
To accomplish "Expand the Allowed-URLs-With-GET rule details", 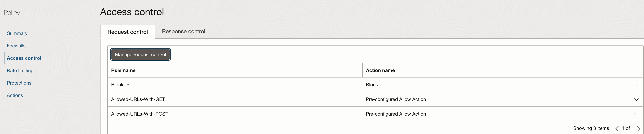I will coord(636,100).
